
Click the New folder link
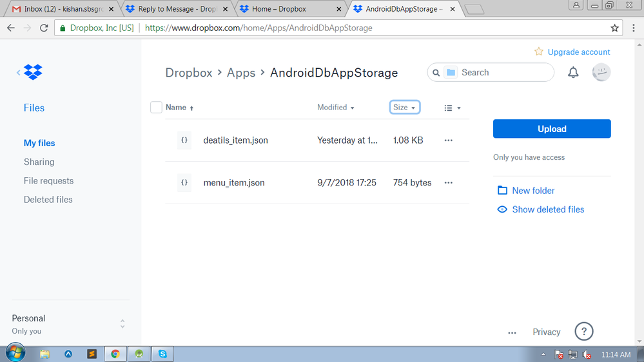[533, 191]
